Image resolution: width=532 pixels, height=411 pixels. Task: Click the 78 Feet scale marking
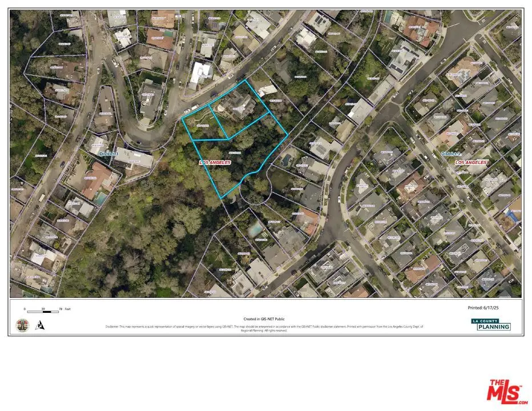point(63,309)
